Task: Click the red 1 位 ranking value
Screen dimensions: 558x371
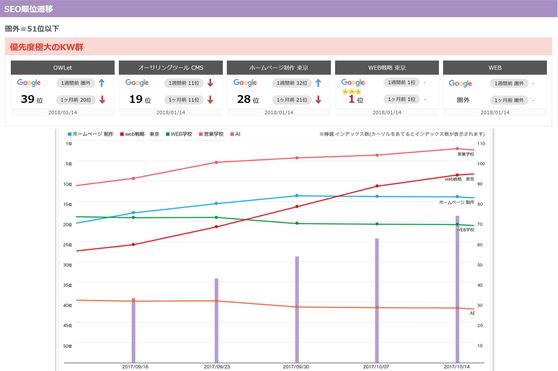Action: [356, 99]
